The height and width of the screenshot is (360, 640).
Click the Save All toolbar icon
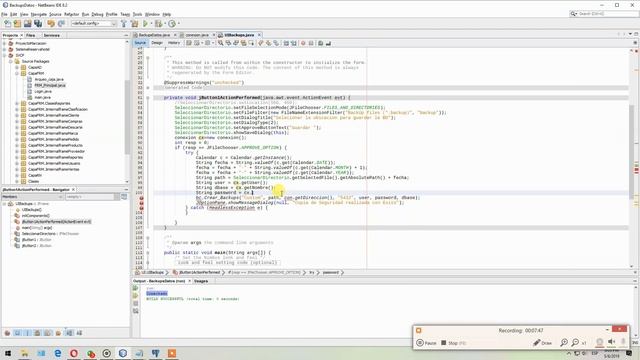(38, 24)
